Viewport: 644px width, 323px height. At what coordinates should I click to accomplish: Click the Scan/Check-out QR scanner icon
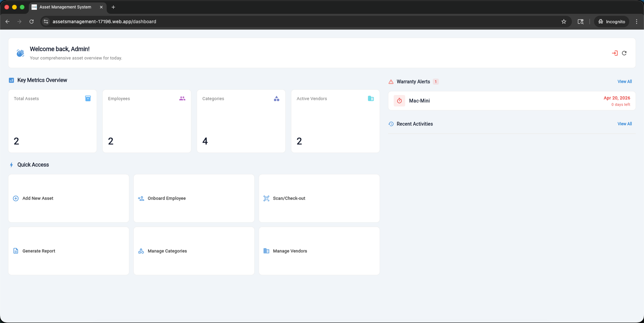(266, 198)
